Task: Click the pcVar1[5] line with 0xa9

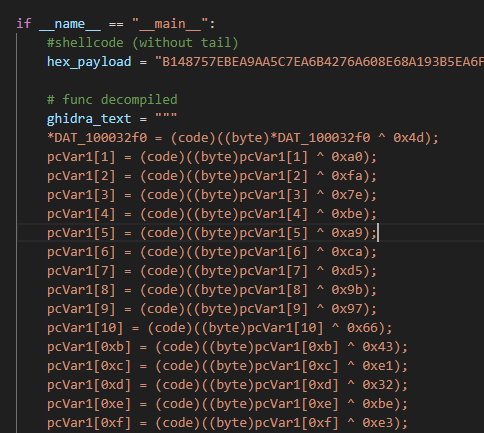Action: (x=212, y=233)
